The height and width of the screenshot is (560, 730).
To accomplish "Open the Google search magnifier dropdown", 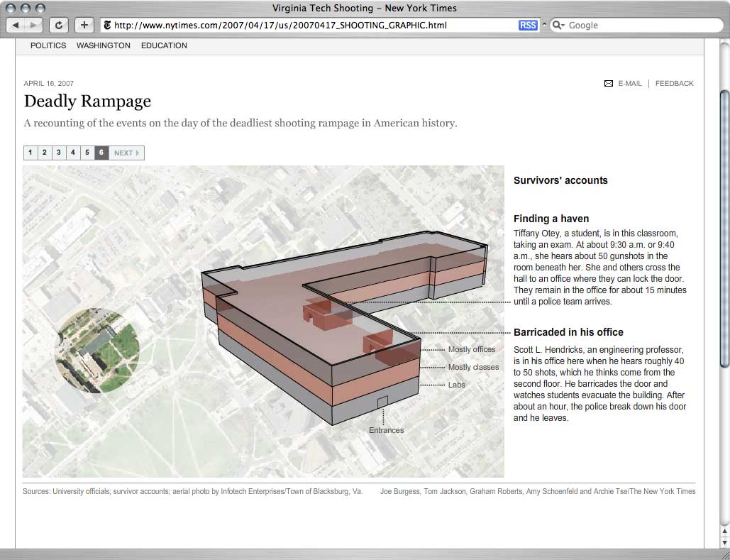I will [x=558, y=25].
